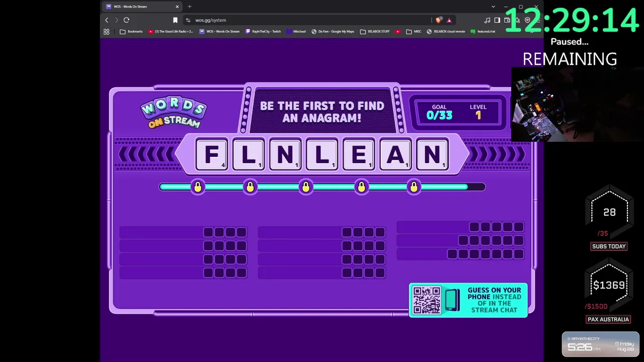Open the apps grid icon on bookmarks bar
This screenshot has height=362, width=644.
pos(106,32)
